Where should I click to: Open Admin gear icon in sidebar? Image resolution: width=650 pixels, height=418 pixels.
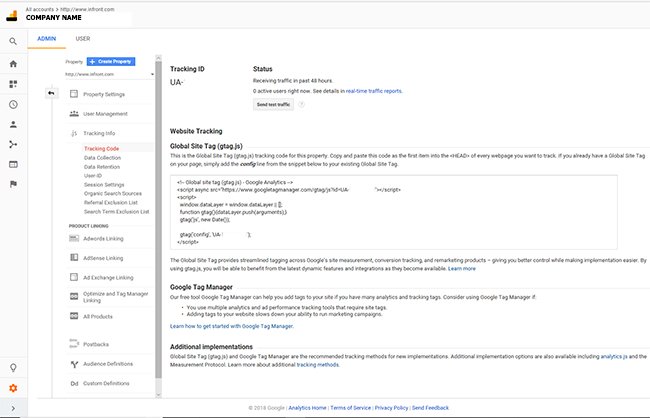tap(13, 388)
